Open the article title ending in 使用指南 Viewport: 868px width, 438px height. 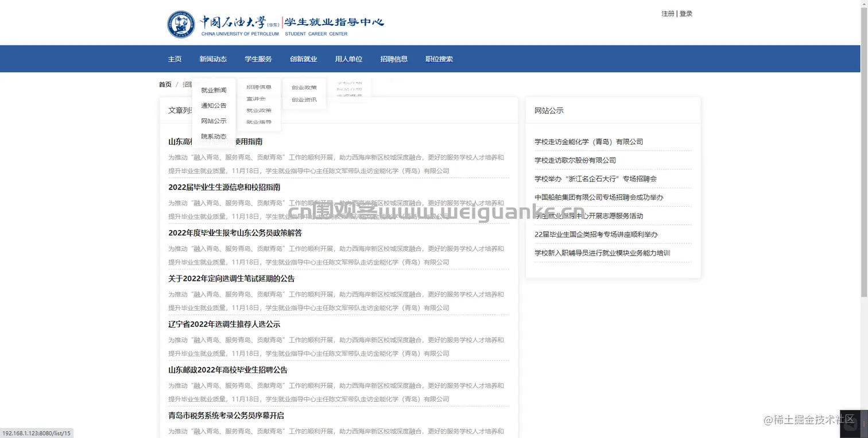[x=215, y=141]
